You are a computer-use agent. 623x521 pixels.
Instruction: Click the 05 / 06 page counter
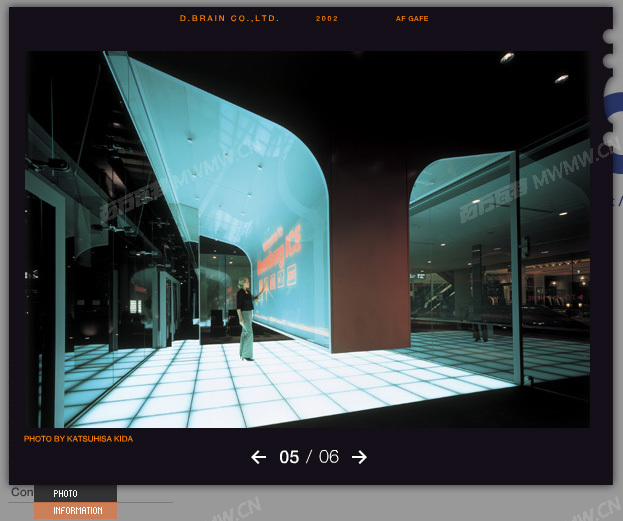(309, 457)
